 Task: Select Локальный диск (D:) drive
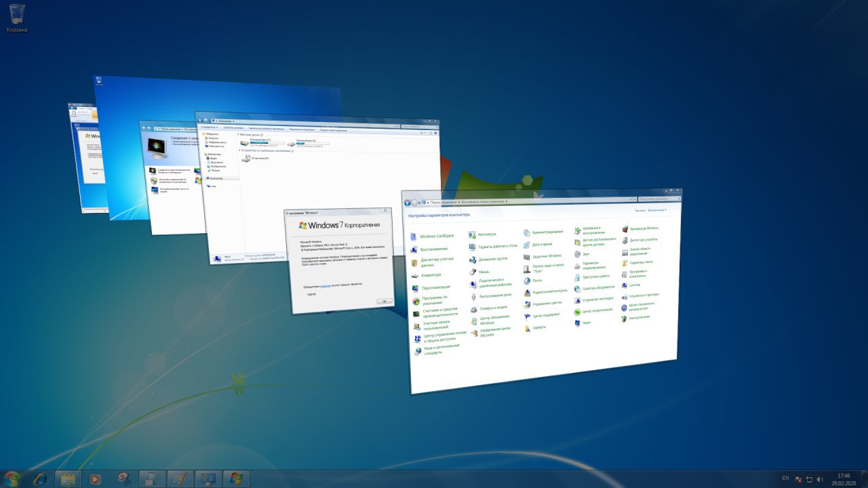coord(309,142)
